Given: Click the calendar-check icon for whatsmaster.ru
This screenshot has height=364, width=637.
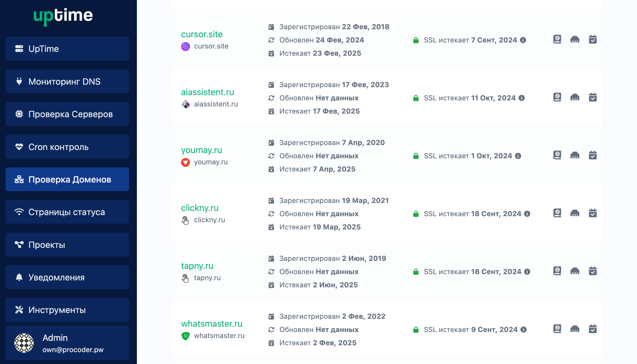Looking at the screenshot, I should (x=593, y=329).
